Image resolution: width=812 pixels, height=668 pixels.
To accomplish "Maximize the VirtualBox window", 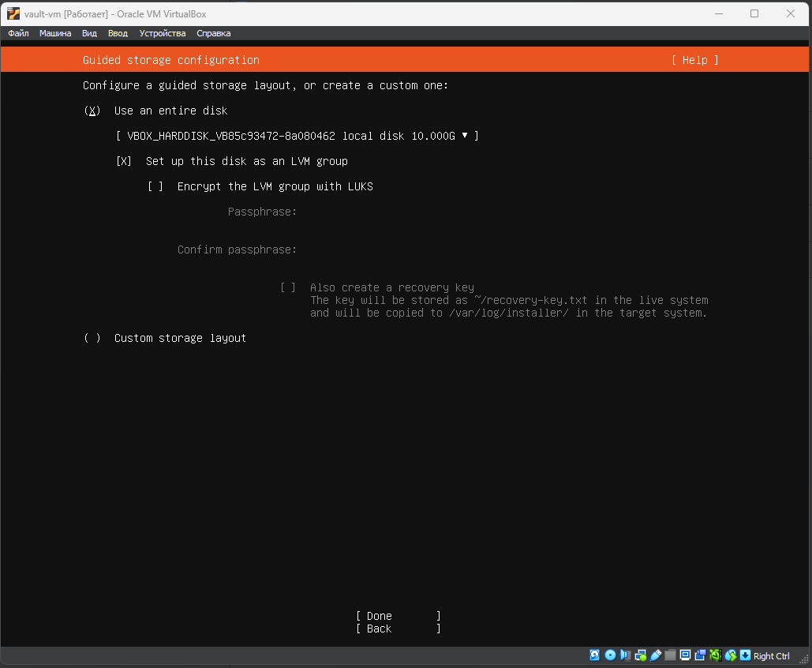I will (x=754, y=13).
